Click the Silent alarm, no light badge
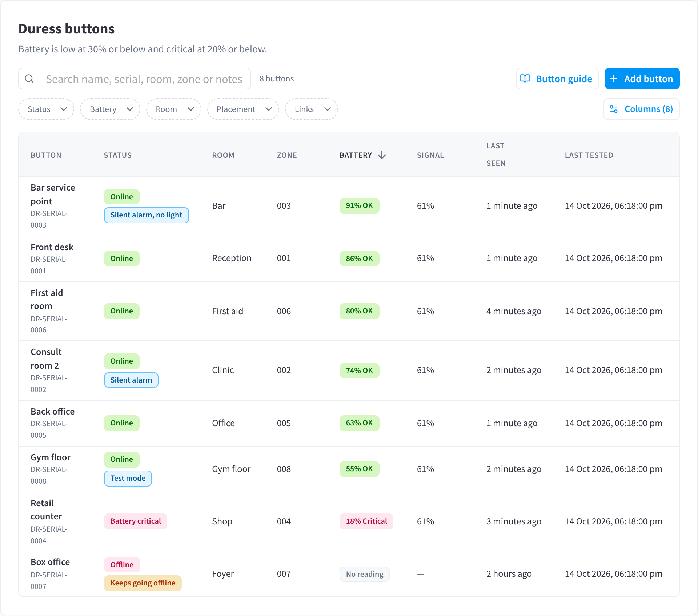 (x=146, y=215)
